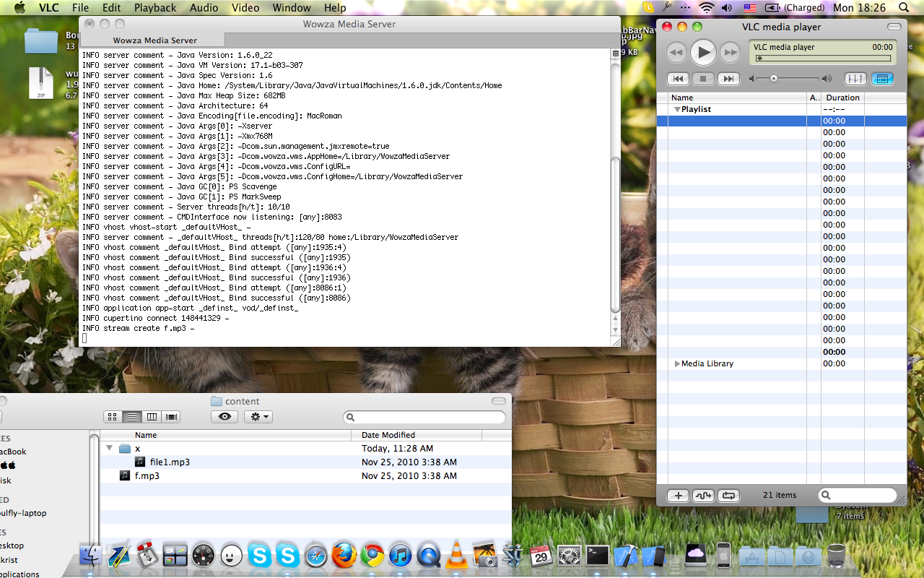The height and width of the screenshot is (578, 924).
Task: Collapse the x folder disclosure triangle
Action: pyautogui.click(x=110, y=448)
